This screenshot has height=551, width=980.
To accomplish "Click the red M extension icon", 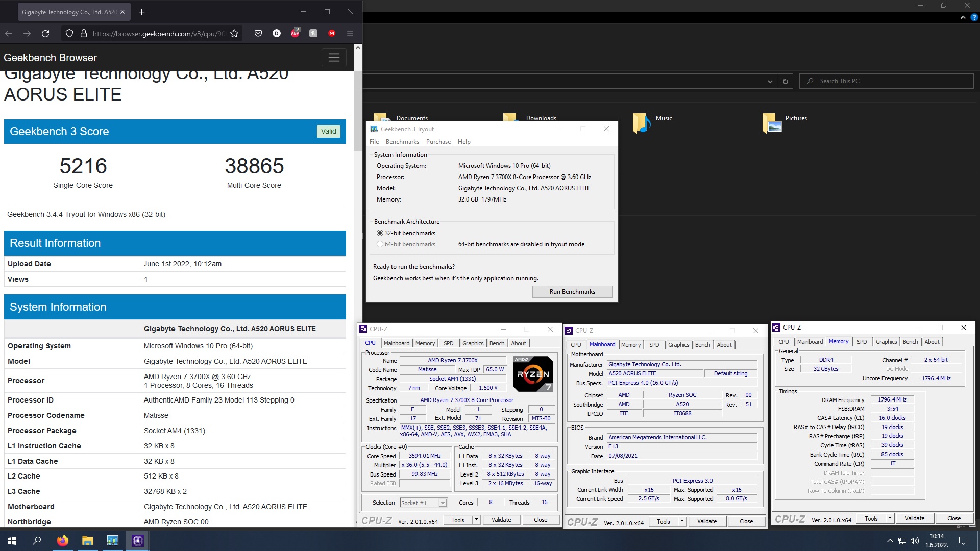I will (332, 34).
